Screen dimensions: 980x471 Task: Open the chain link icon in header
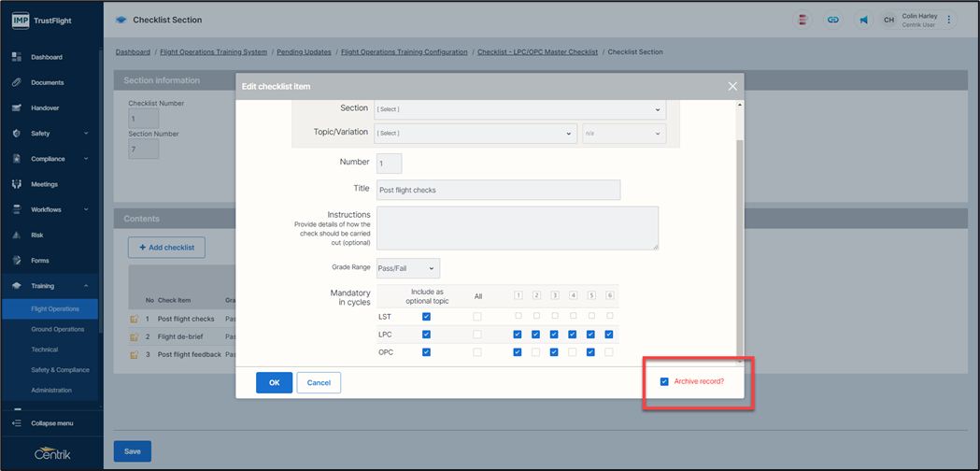(832, 20)
